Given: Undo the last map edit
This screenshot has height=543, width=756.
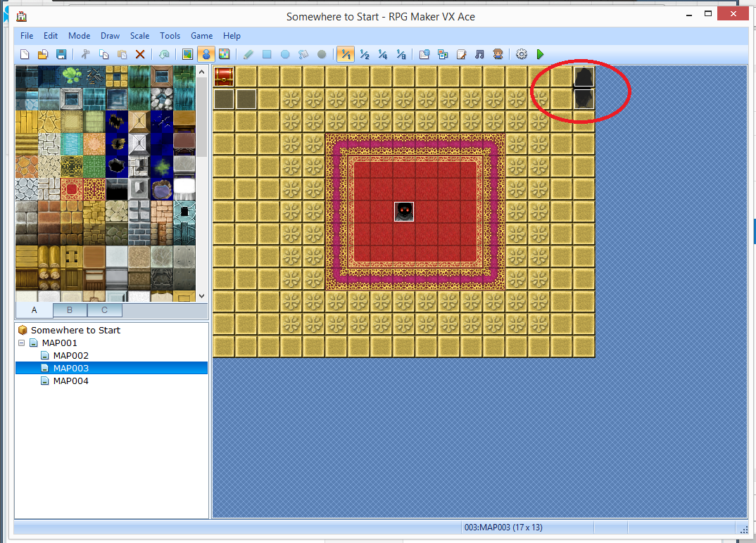Looking at the screenshot, I should (163, 54).
